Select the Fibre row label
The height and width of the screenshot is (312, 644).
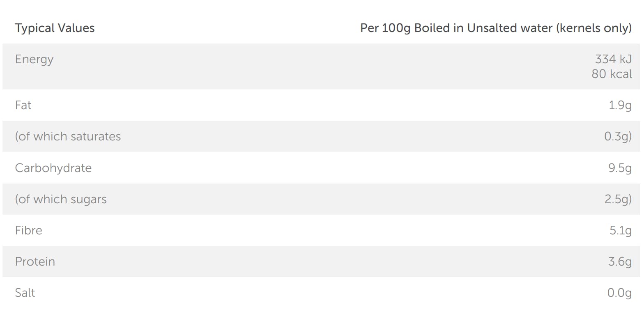28,230
